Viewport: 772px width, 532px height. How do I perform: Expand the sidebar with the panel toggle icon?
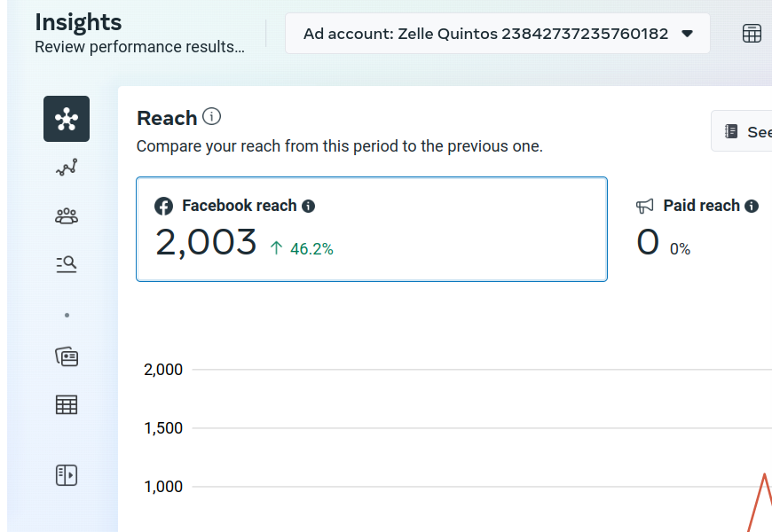[67, 475]
